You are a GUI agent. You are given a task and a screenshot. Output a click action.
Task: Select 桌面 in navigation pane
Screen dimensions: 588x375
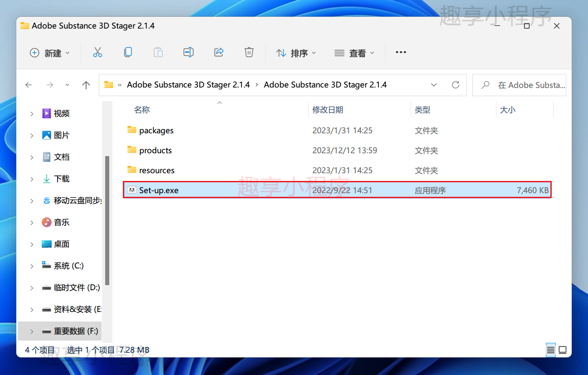62,244
